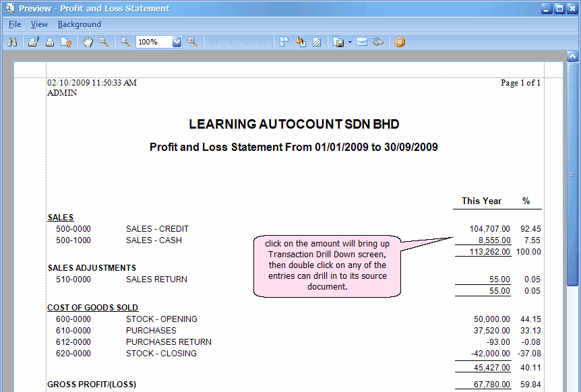This screenshot has height=392, width=581.
Task: Click the 02/10/2009 11:50:33 AM timestamp
Action: point(92,83)
